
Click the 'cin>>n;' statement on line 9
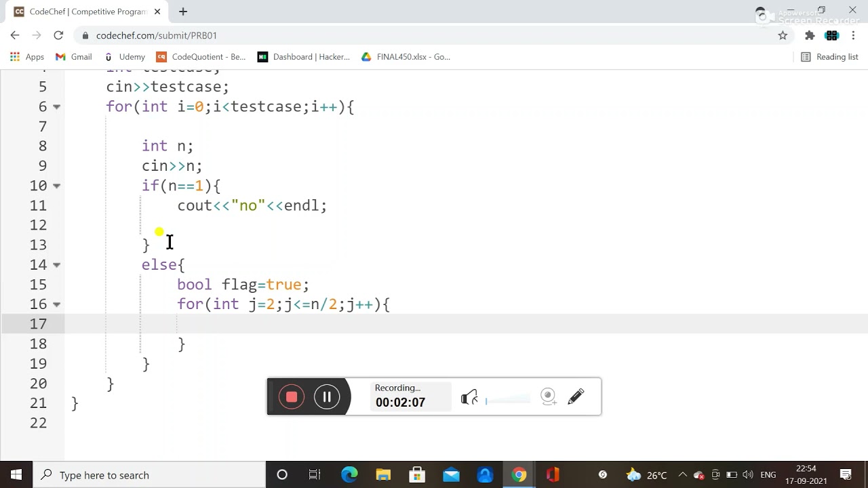click(x=172, y=166)
